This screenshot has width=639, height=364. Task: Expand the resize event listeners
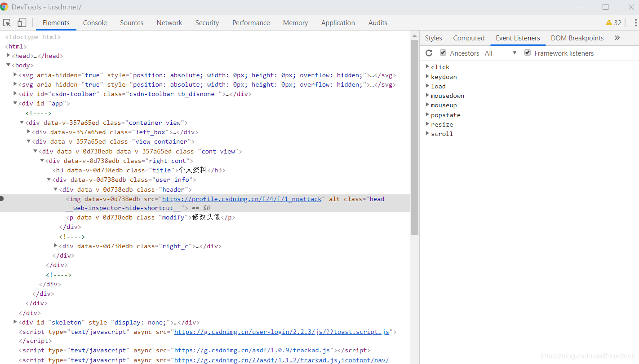[427, 124]
